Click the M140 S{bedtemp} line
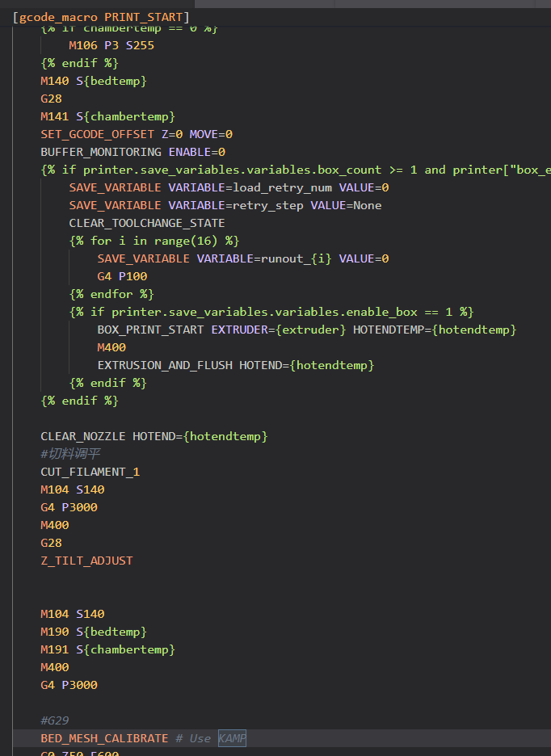Screen dimensions: 551x756 [94, 81]
